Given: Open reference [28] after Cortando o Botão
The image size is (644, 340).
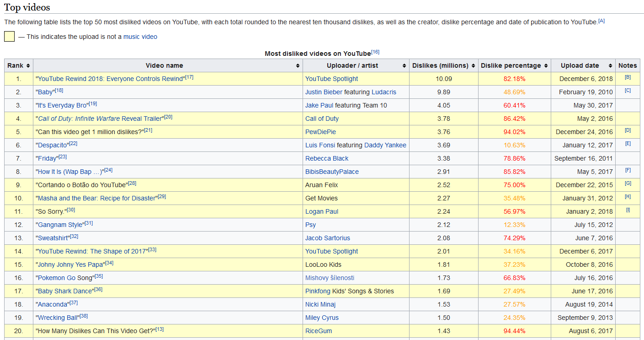Looking at the screenshot, I should (132, 183).
